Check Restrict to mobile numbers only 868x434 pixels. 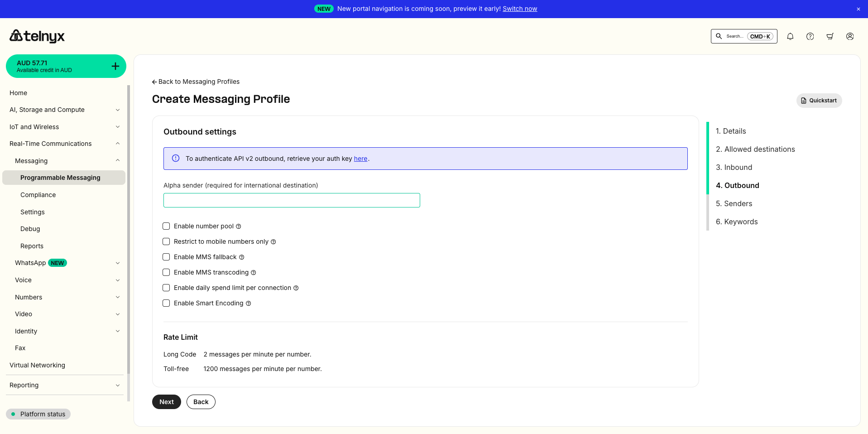click(x=166, y=241)
